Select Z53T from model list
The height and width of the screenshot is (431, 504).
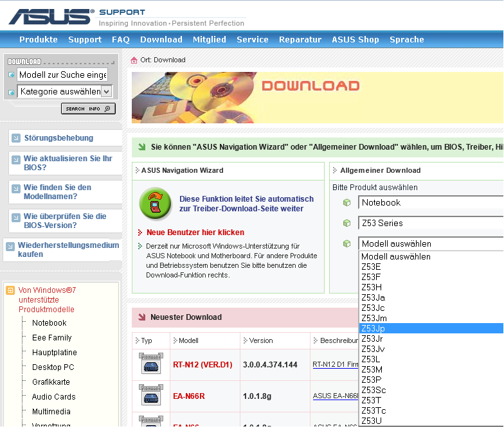pyautogui.click(x=431, y=401)
